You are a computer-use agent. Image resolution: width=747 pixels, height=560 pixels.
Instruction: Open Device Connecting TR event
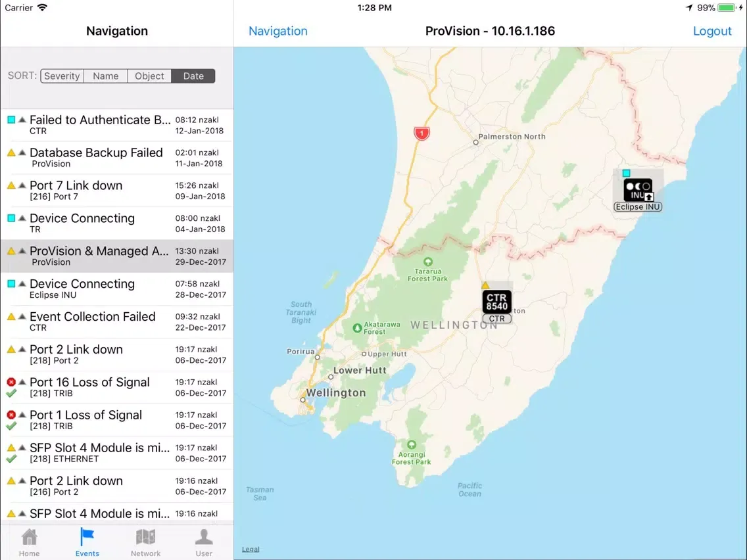click(117, 223)
